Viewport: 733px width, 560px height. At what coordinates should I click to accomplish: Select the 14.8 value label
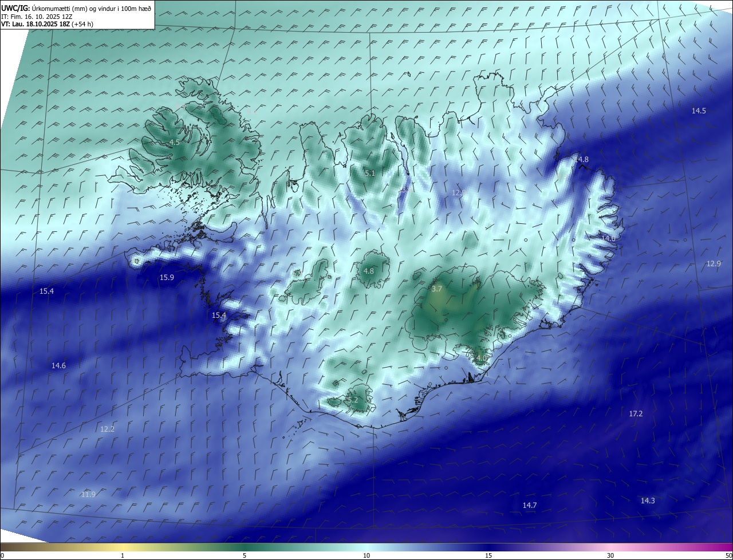coord(581,159)
